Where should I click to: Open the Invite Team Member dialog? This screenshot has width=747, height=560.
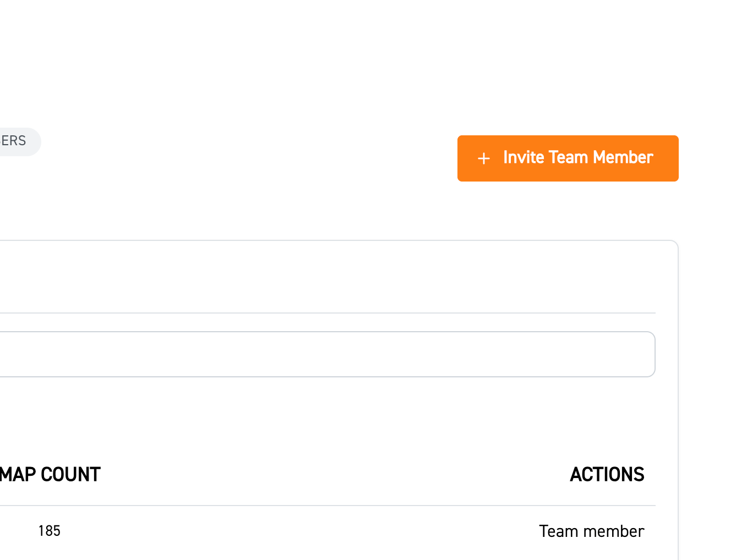[x=568, y=158]
